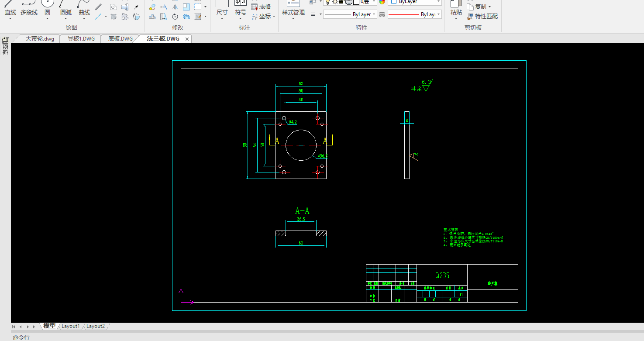The image size is (644, 341).
Task: Toggle the layer plot printer icon
Action: click(x=348, y=2)
